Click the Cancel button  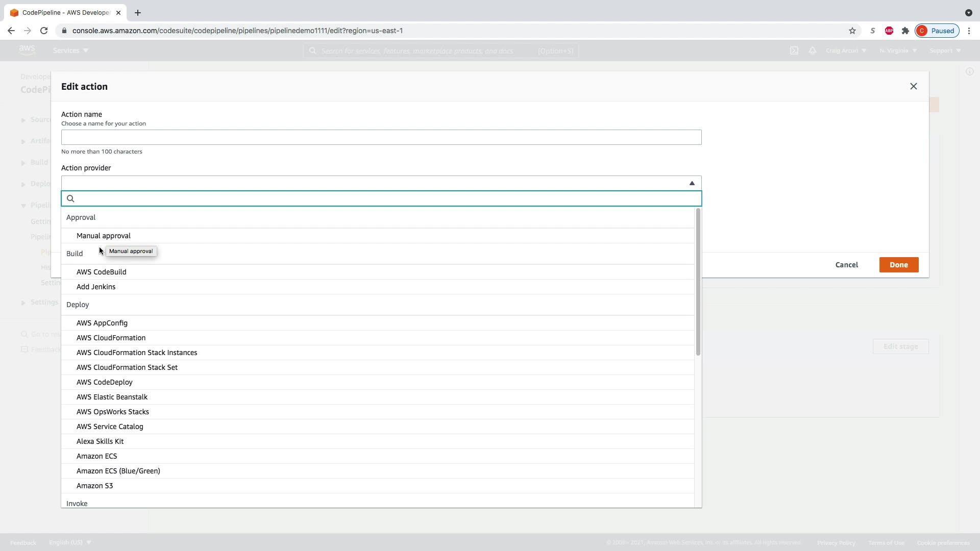tap(846, 265)
